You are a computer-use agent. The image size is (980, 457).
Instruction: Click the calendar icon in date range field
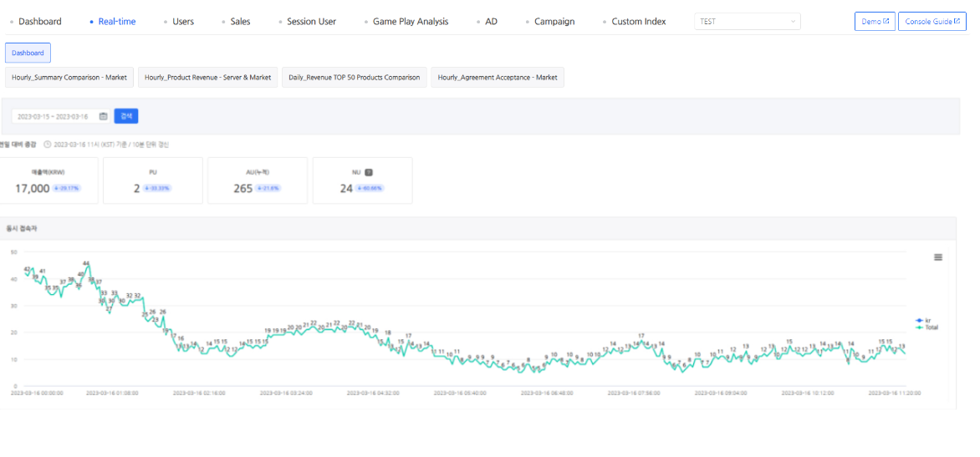pos(103,117)
